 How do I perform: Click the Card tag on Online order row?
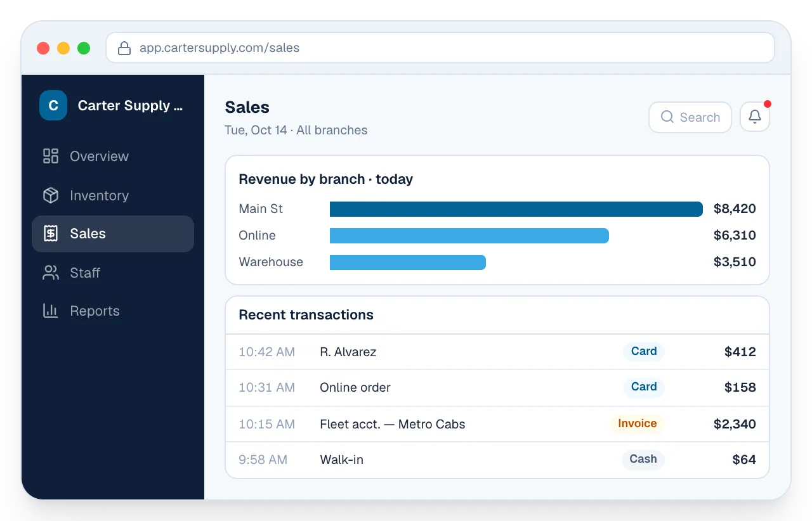[x=644, y=387]
